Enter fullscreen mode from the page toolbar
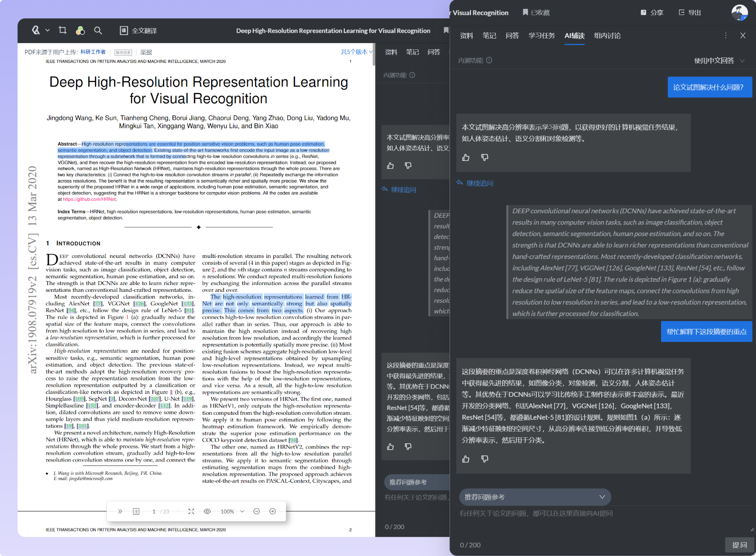The width and height of the screenshot is (756, 556). [191, 511]
